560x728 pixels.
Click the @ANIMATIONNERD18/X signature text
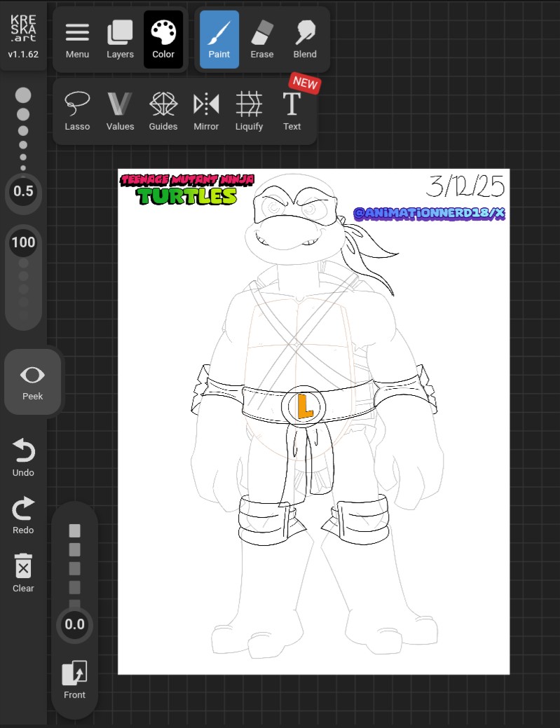(x=429, y=213)
